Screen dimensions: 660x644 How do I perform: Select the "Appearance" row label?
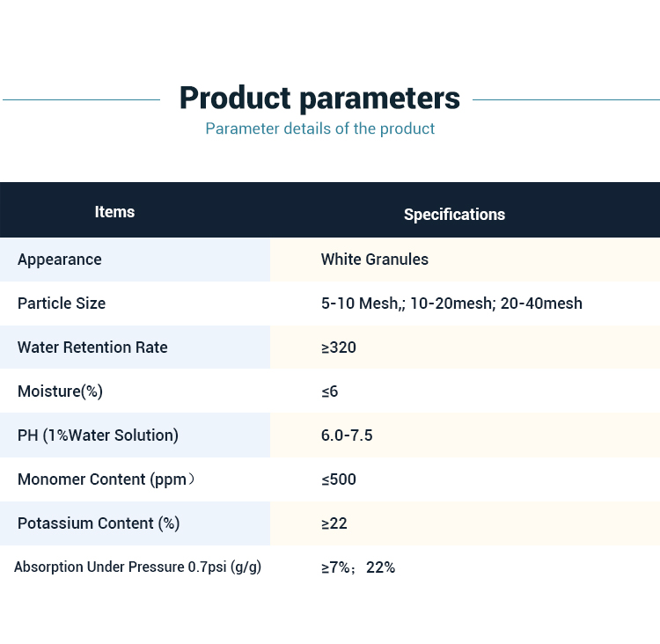[60, 260]
